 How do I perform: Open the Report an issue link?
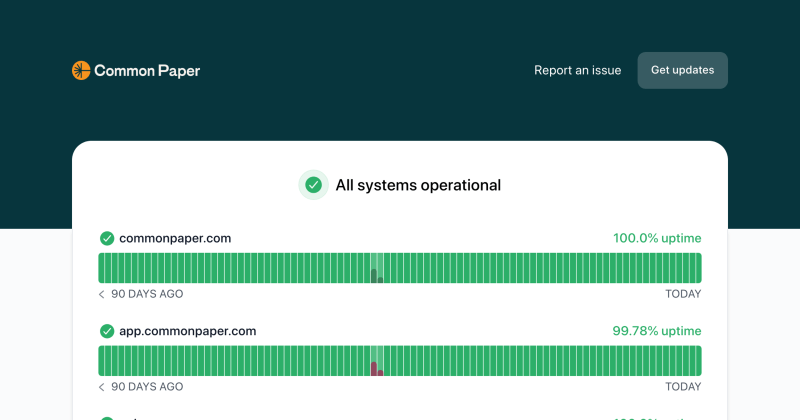578,70
